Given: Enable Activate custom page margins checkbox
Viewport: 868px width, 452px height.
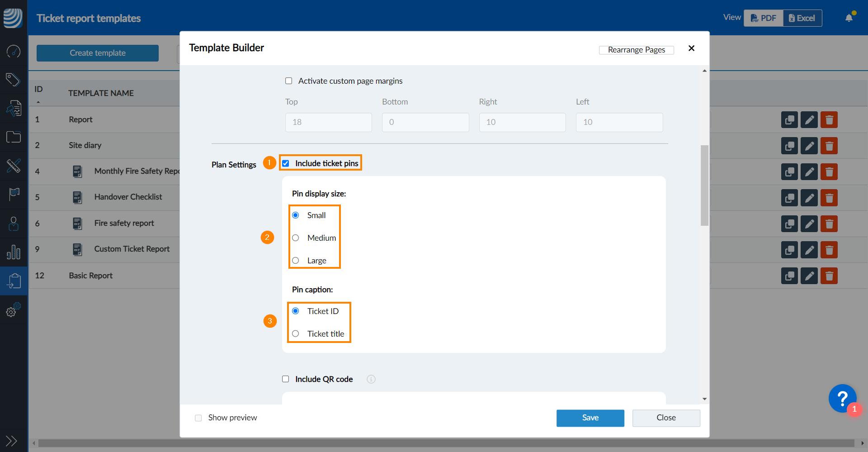Looking at the screenshot, I should point(289,81).
